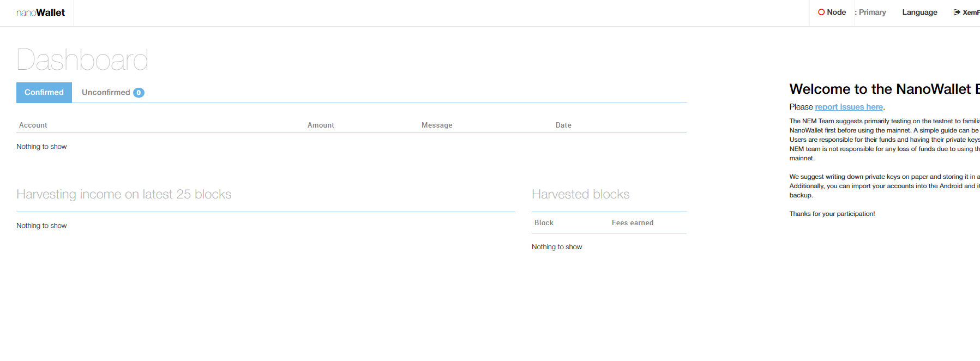Click Nothing to show under transactions table
This screenshot has width=980, height=361.
click(41, 147)
